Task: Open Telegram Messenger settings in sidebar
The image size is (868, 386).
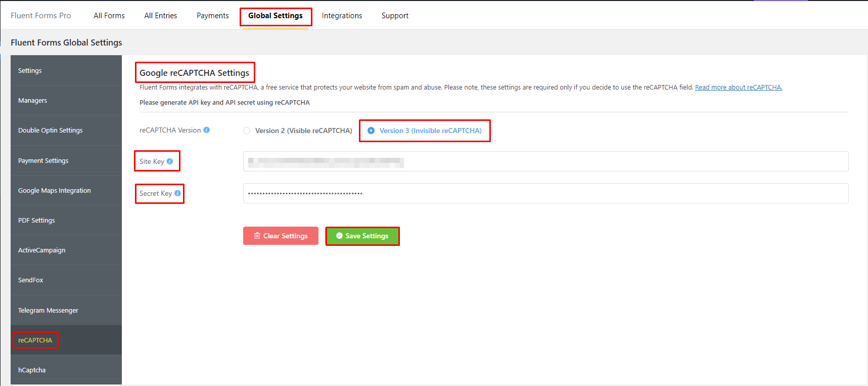Action: (48, 311)
